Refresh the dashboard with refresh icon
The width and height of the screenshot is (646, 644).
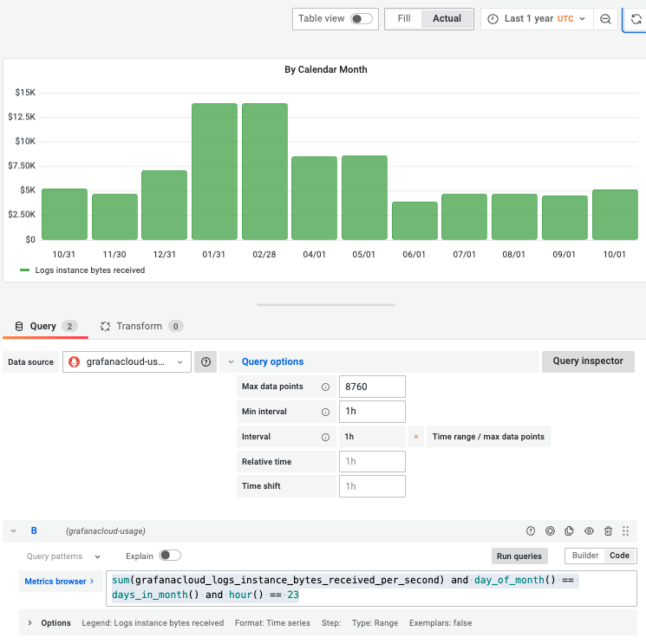636,19
